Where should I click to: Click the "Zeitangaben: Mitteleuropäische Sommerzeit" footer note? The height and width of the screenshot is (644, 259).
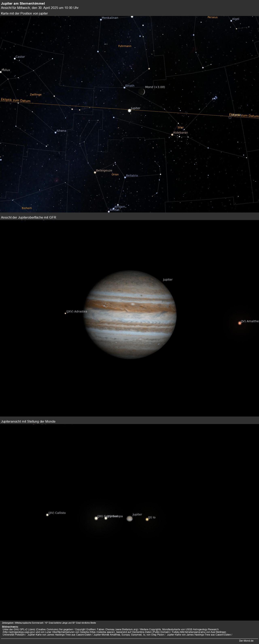click(x=49, y=623)
